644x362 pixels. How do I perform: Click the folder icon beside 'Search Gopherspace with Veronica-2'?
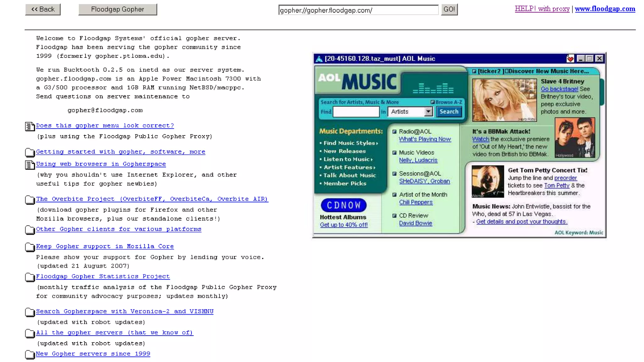coord(30,312)
